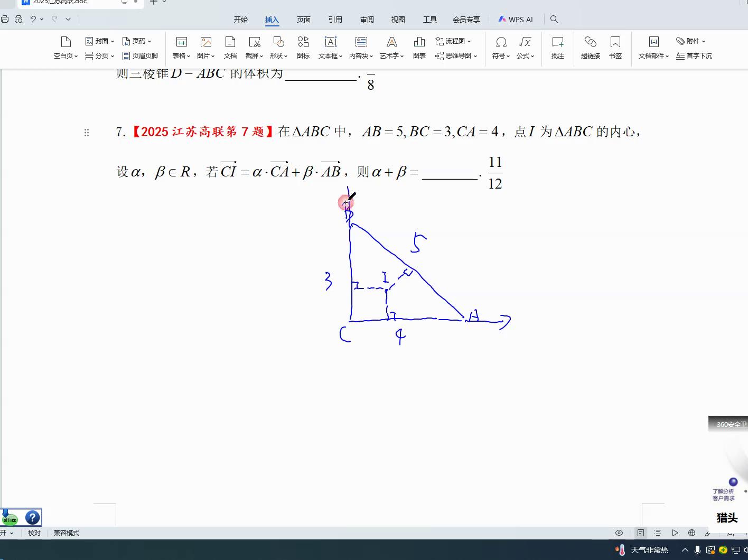Toggle eye protection mode icon
The width and height of the screenshot is (748, 560).
click(619, 533)
